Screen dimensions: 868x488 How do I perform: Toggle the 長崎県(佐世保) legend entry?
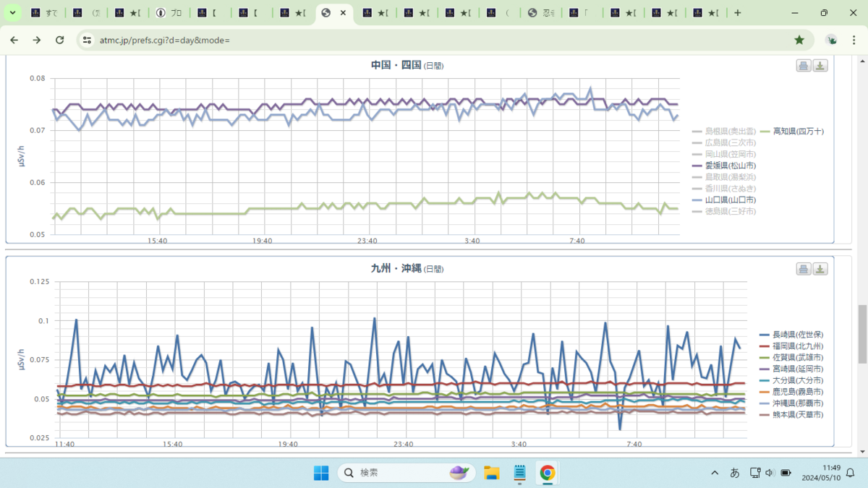[x=792, y=335]
